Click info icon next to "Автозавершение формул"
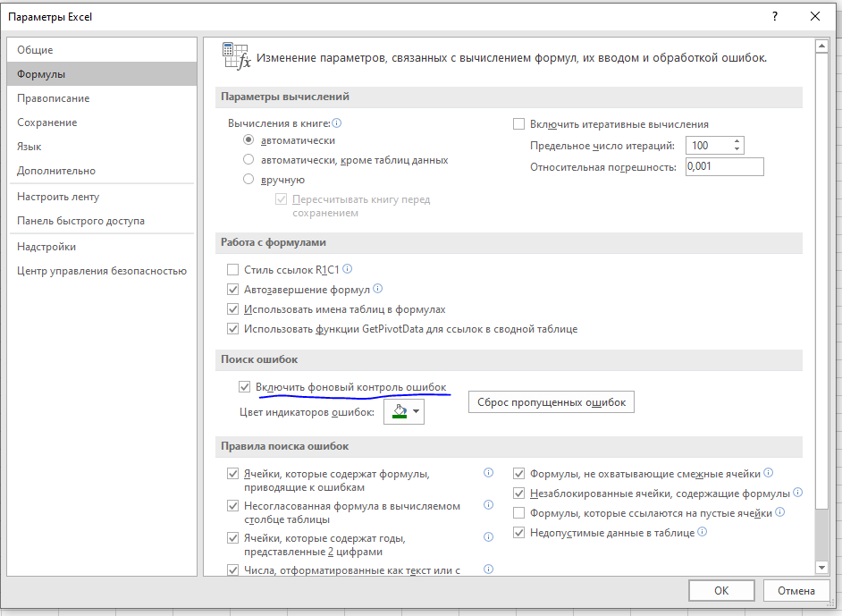842x616 pixels. (377, 290)
